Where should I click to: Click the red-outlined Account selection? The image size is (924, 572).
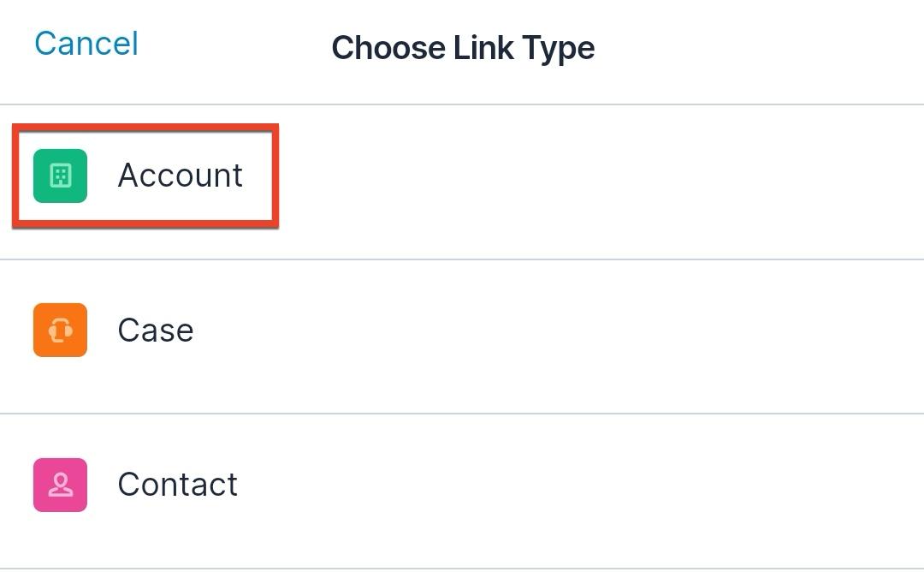click(x=145, y=176)
